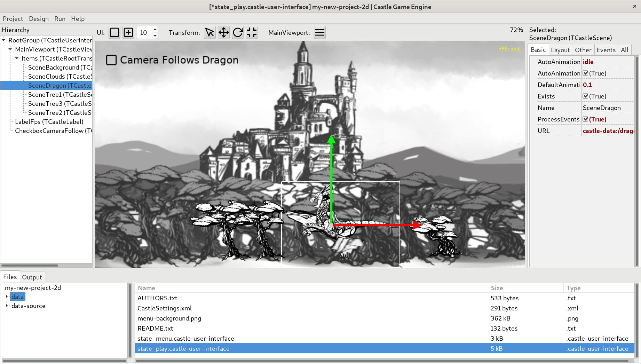Activate the Translate transform tool

click(223, 32)
